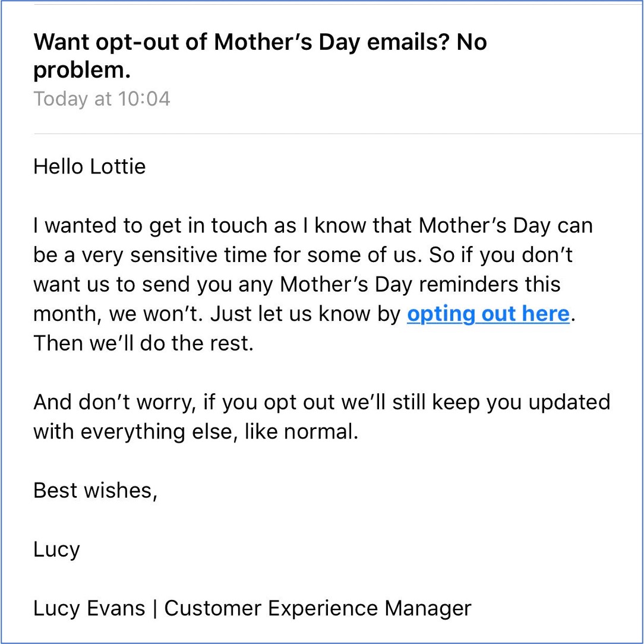
Task: Click the line starting "be a very sensitive"
Action: click(304, 255)
